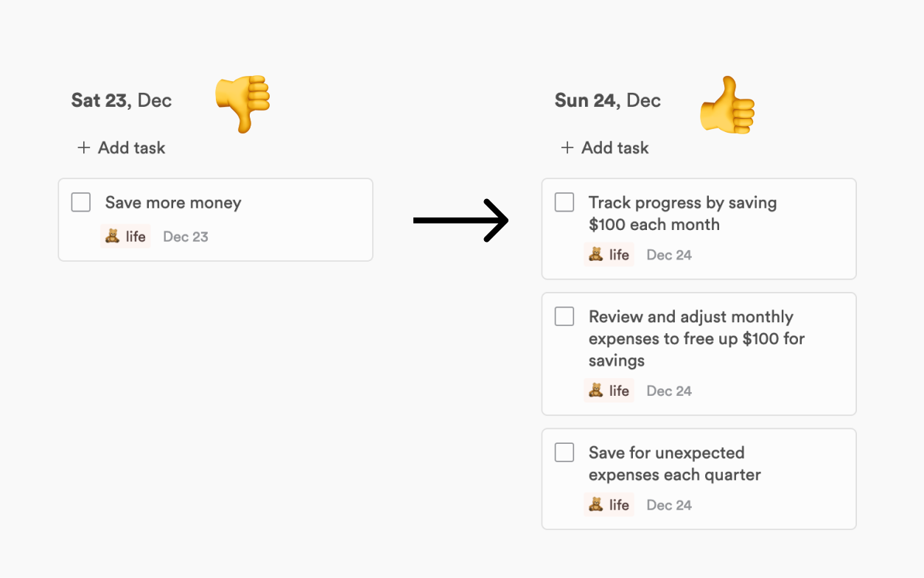Click teddy bear icon on "Review and adjust" task
924x578 pixels.
click(595, 390)
